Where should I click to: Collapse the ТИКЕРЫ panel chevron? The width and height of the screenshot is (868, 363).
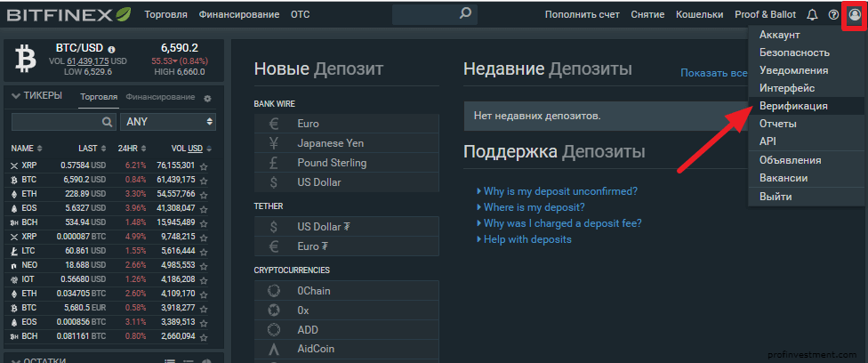coord(15,96)
